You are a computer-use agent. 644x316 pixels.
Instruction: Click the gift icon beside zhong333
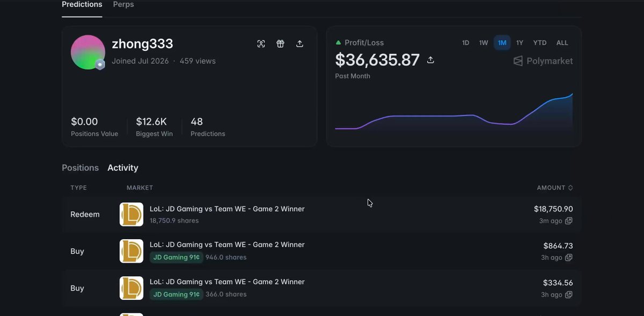click(280, 44)
